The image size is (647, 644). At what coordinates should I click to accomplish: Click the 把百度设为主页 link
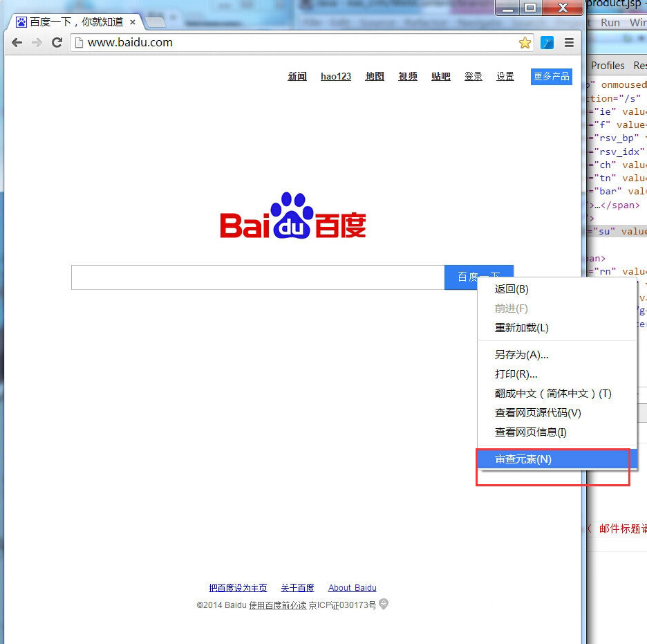(x=238, y=587)
